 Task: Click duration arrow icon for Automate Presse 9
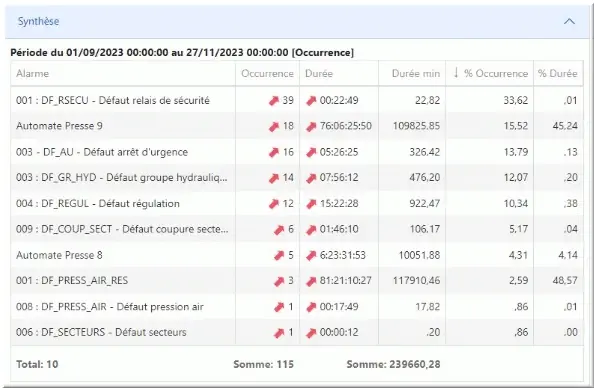[311, 126]
